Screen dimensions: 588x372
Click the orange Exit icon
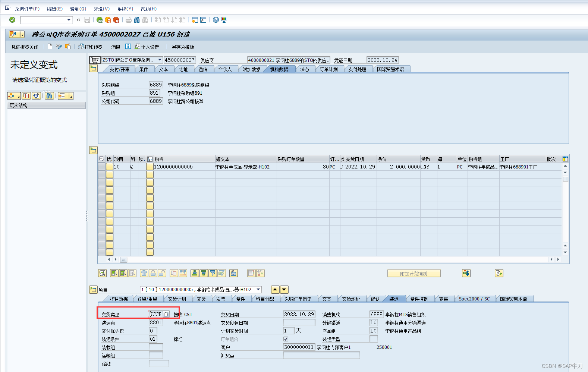108,20
